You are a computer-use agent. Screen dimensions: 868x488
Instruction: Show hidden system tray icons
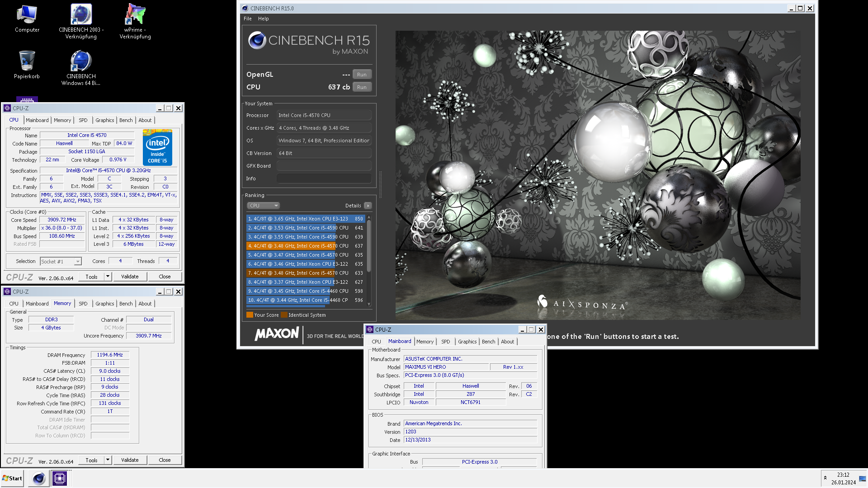pyautogui.click(x=825, y=478)
